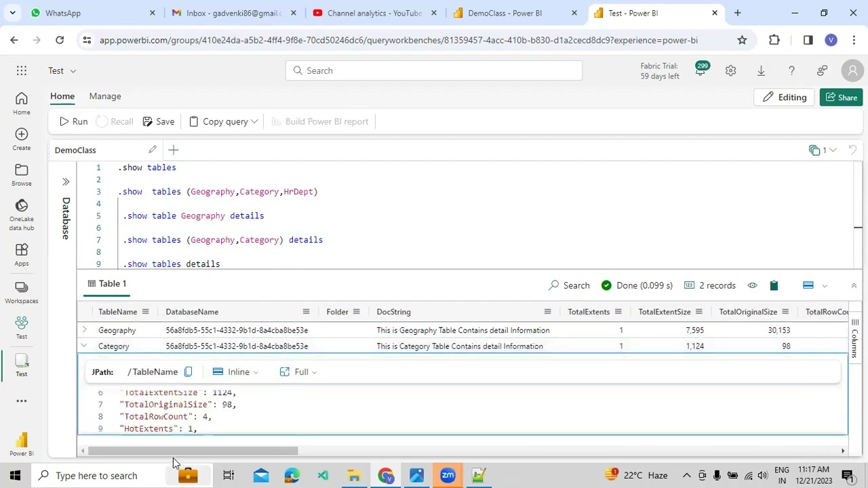Open feedback icon in header

click(x=822, y=70)
